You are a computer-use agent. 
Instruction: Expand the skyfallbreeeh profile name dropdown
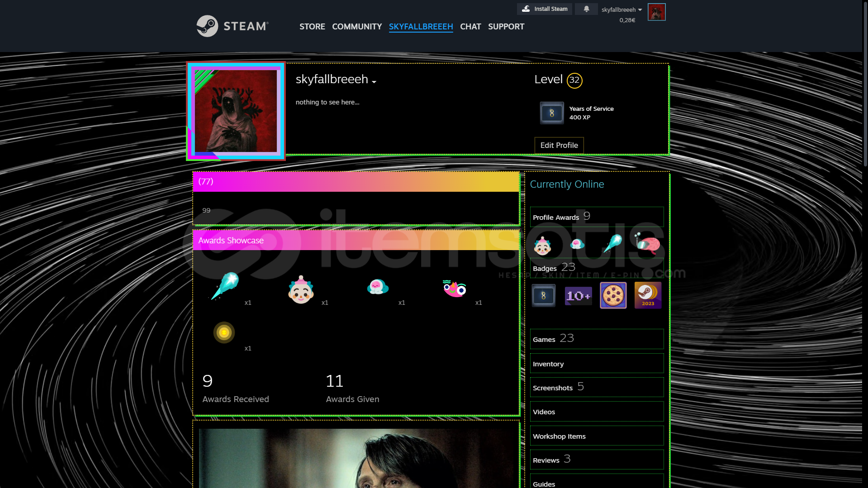374,82
